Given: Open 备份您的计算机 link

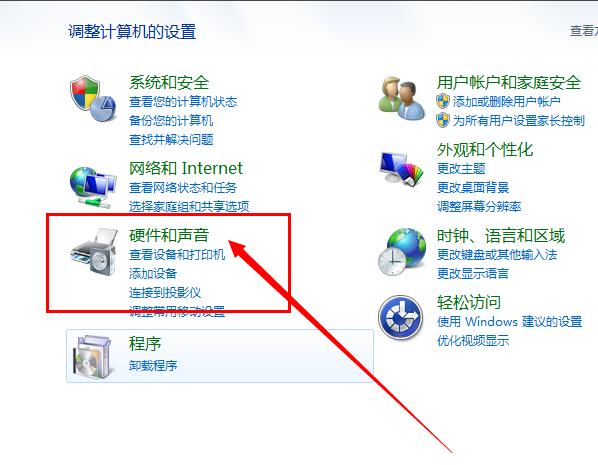Looking at the screenshot, I should tap(171, 121).
